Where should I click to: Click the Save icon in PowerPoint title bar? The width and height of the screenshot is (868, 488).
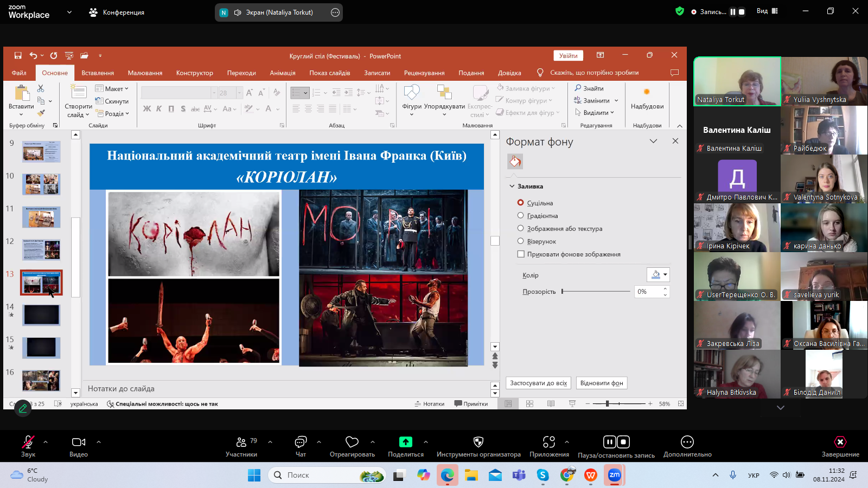pos(18,55)
